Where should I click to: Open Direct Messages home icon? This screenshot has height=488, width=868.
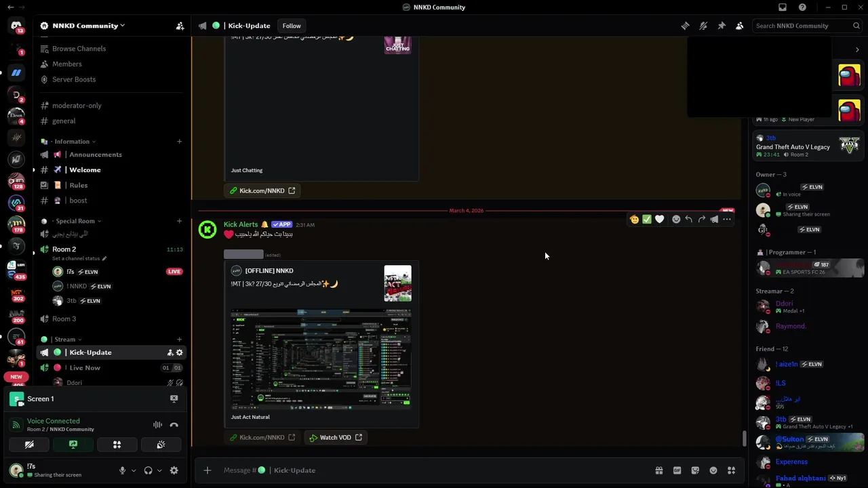point(16,26)
